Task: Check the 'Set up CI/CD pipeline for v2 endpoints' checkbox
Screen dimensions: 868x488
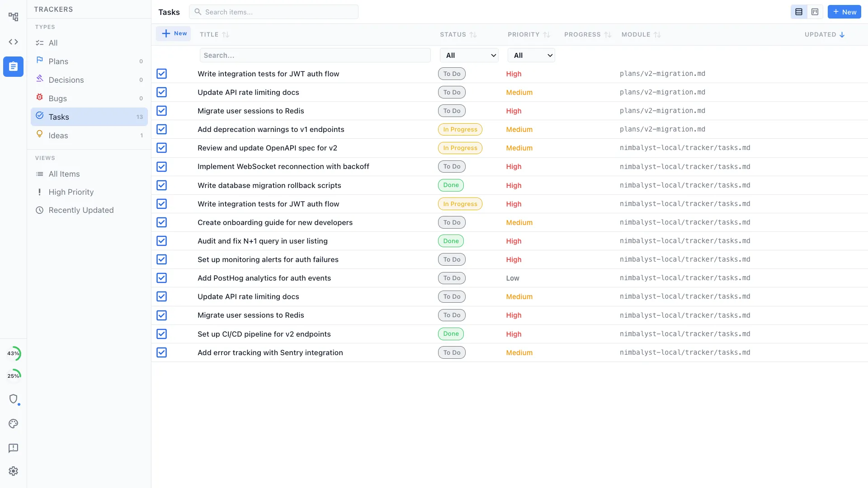Action: (162, 334)
